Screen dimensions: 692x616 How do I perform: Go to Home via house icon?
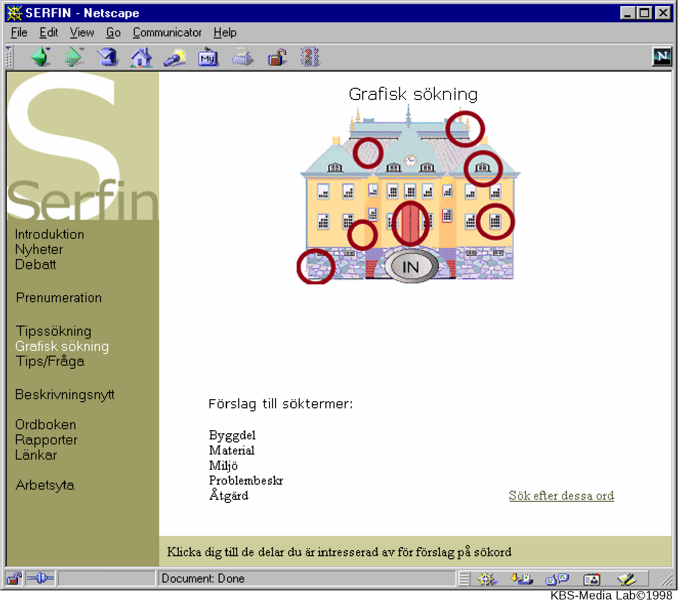coord(142,57)
